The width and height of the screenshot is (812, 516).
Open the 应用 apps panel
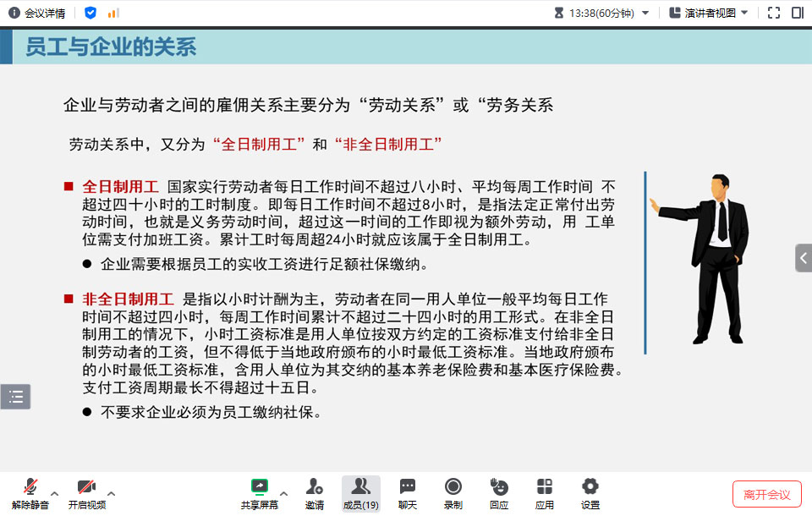point(544,494)
